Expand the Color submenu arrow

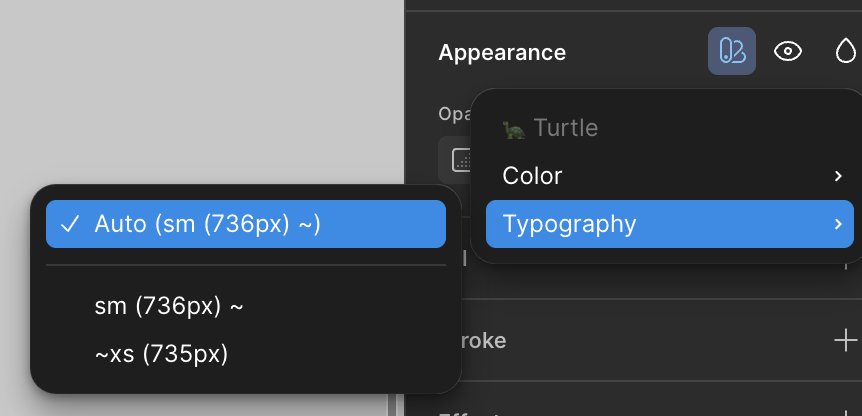(838, 176)
